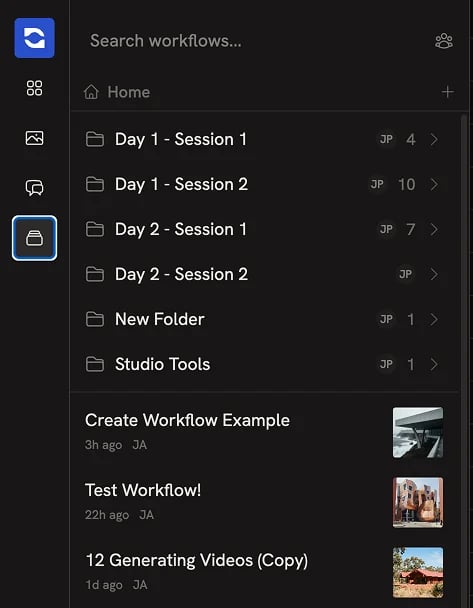Screen dimensions: 473x608
Task: Click the count 1 on New Folder
Action: (x=411, y=320)
